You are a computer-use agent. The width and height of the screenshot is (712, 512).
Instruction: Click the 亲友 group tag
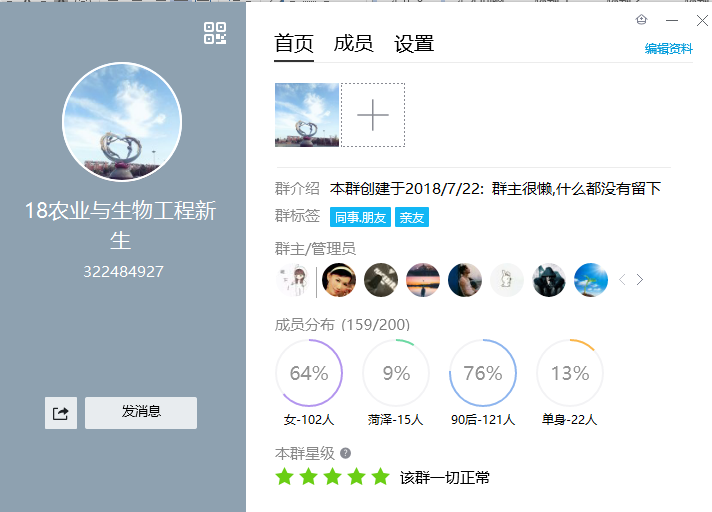click(412, 217)
